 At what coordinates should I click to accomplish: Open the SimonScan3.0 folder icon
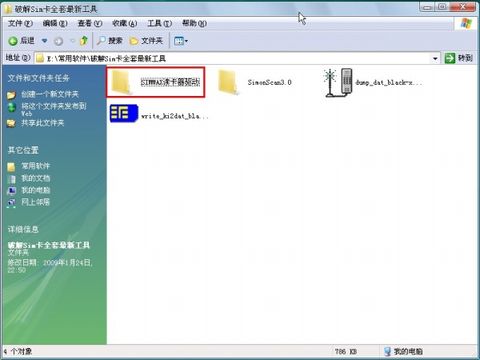coord(228,82)
